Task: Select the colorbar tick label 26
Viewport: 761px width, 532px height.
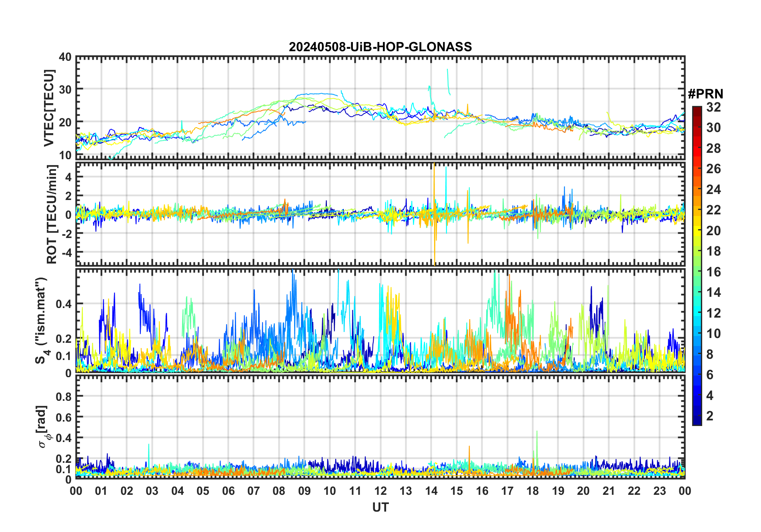Action: tap(713, 169)
